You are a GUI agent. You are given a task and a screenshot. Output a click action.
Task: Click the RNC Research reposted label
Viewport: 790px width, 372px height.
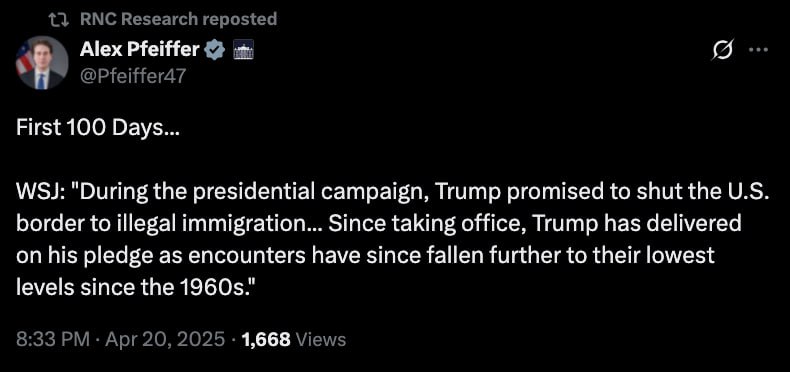coord(178,19)
